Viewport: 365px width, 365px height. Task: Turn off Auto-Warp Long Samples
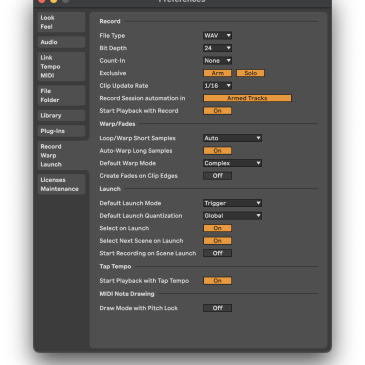[x=217, y=151]
